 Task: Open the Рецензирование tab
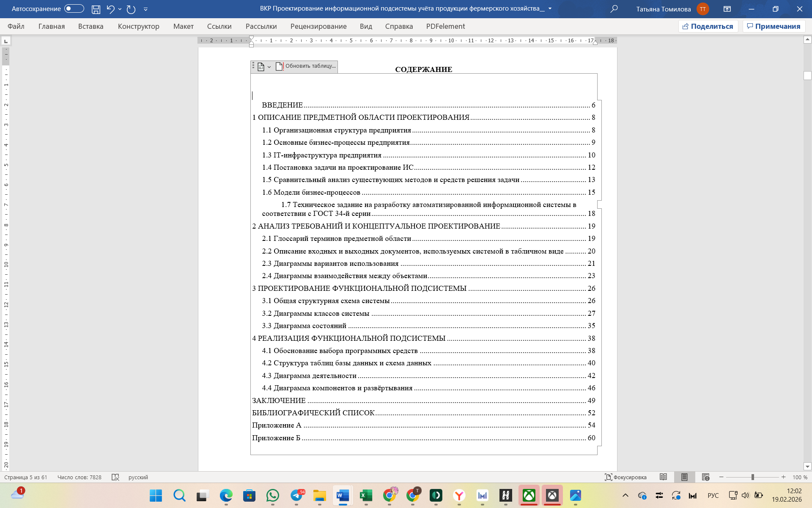[x=318, y=26]
